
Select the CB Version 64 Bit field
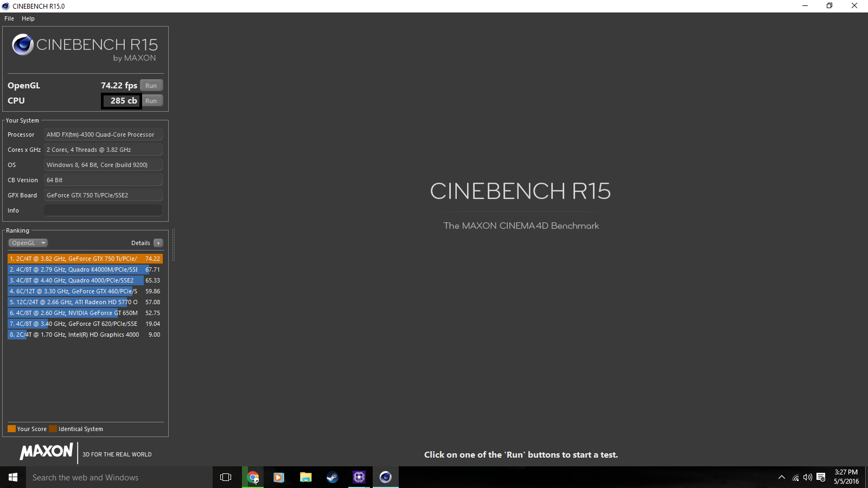(103, 180)
